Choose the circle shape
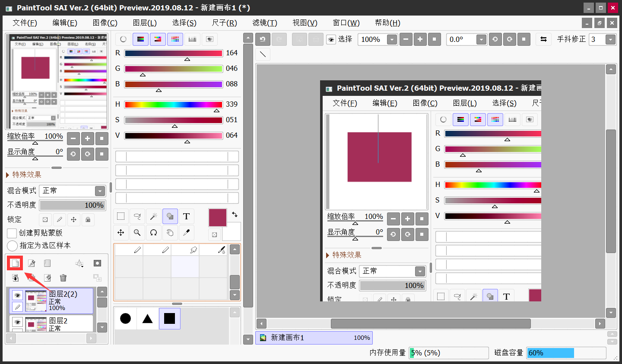Viewport: 622px width, 364px height. point(126,319)
